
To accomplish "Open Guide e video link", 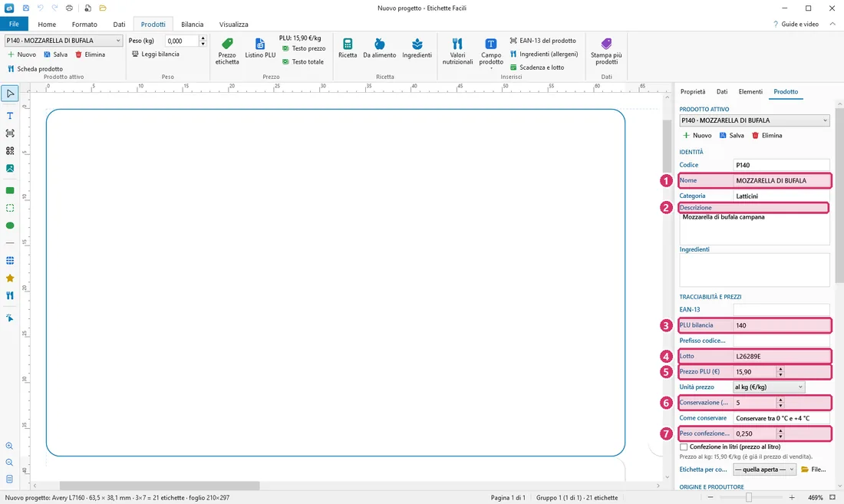I will point(796,25).
